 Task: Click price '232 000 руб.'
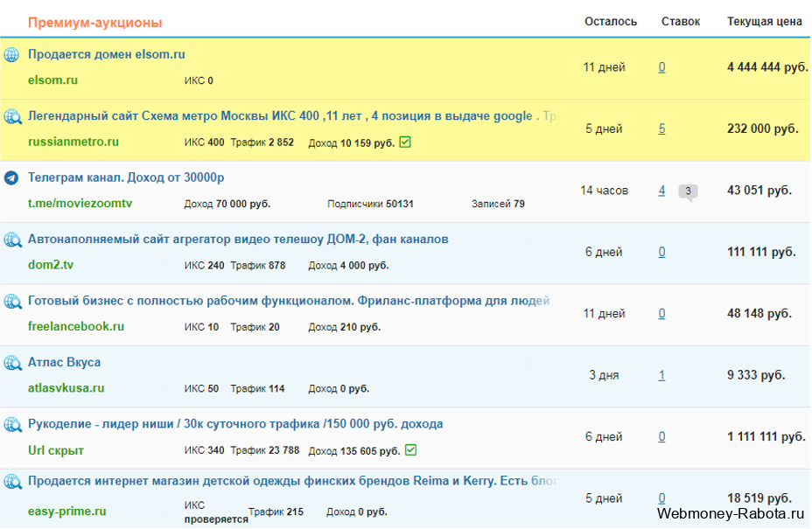click(x=763, y=129)
